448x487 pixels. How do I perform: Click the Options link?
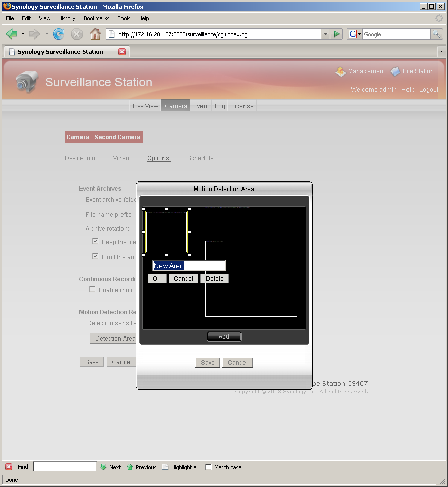(158, 158)
